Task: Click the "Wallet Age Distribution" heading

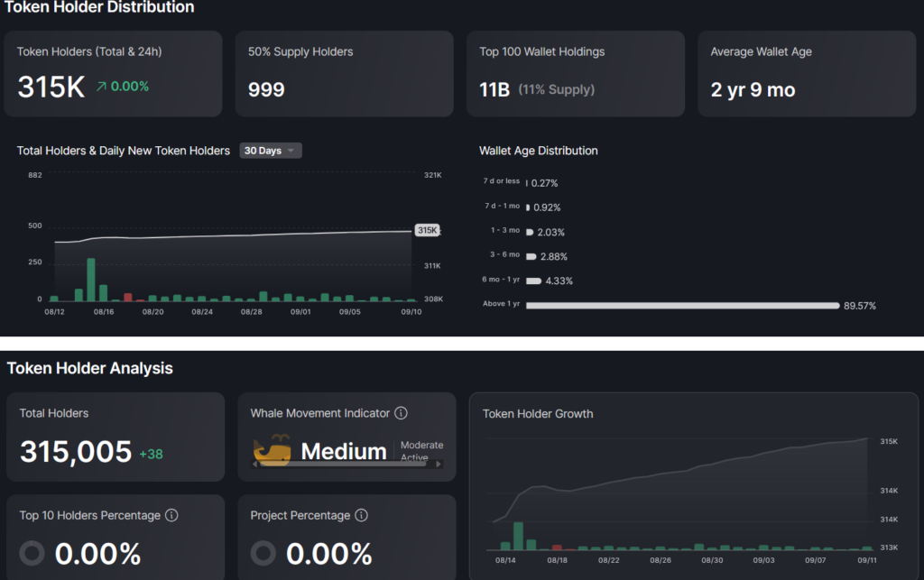Action: point(539,151)
